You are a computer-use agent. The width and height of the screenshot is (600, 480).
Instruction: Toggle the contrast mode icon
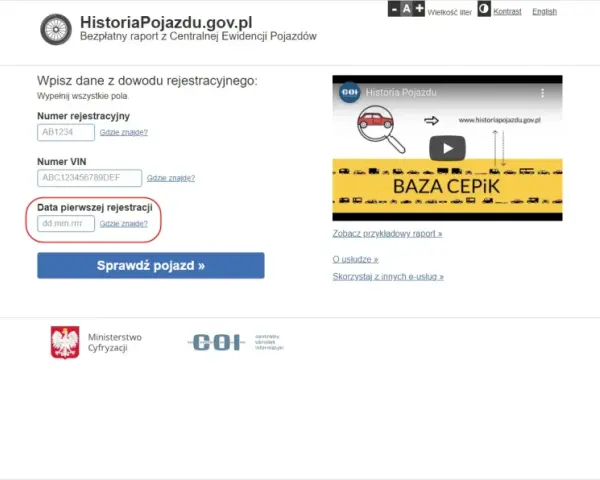tap(484, 9)
